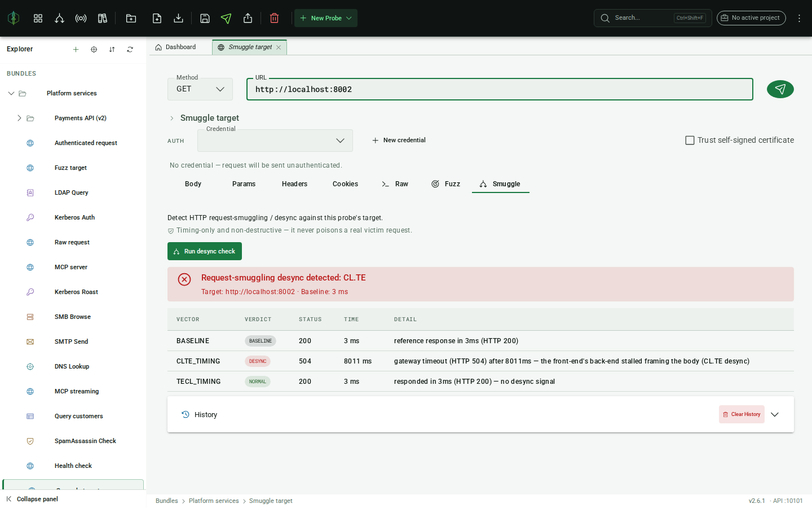Expand the Payments API (v2) folder
812x508 pixels.
(19, 118)
